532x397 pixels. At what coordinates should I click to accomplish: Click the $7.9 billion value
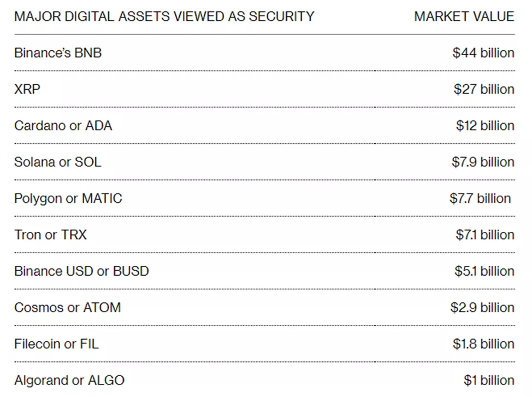tap(483, 162)
